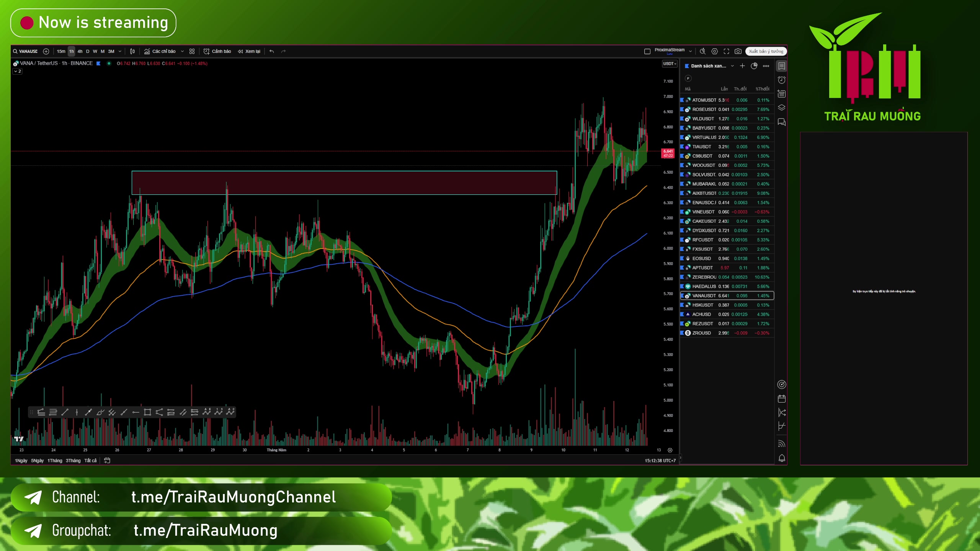This screenshot has height=551, width=980.
Task: Open the VANAUSDT symbol search
Action: [x=26, y=51]
